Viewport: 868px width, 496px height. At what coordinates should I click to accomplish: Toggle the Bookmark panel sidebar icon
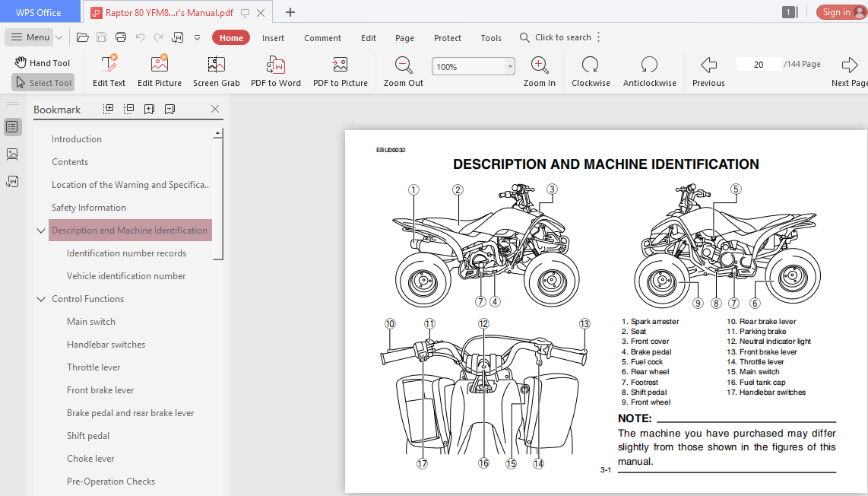(12, 126)
